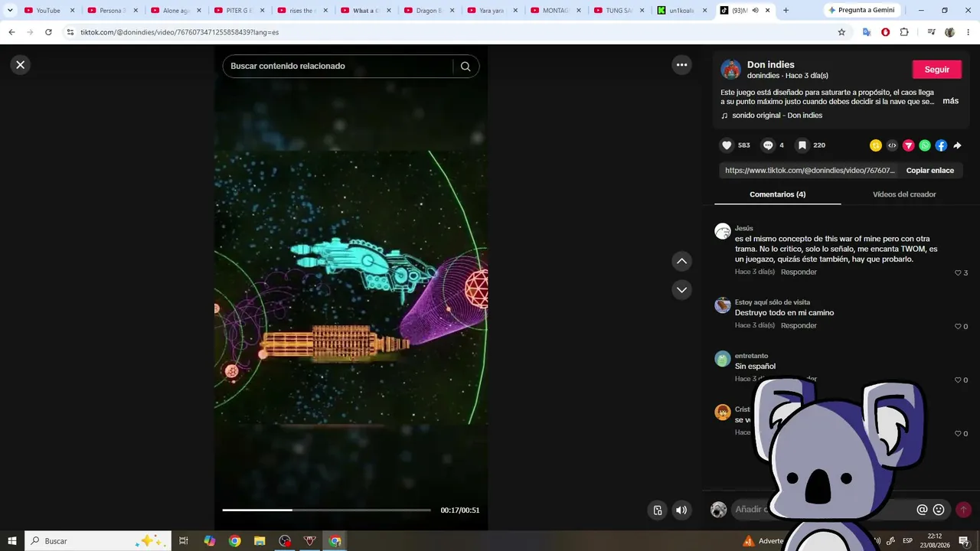Screen dimensions: 980x551
Task: Go to the previous video with up arrow
Action: coord(681,262)
